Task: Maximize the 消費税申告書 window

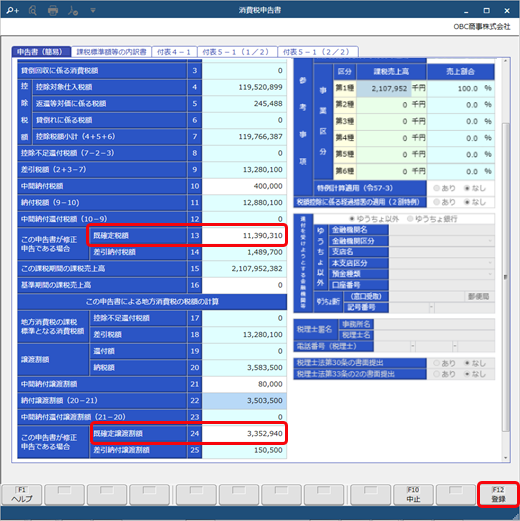Action: [486, 11]
